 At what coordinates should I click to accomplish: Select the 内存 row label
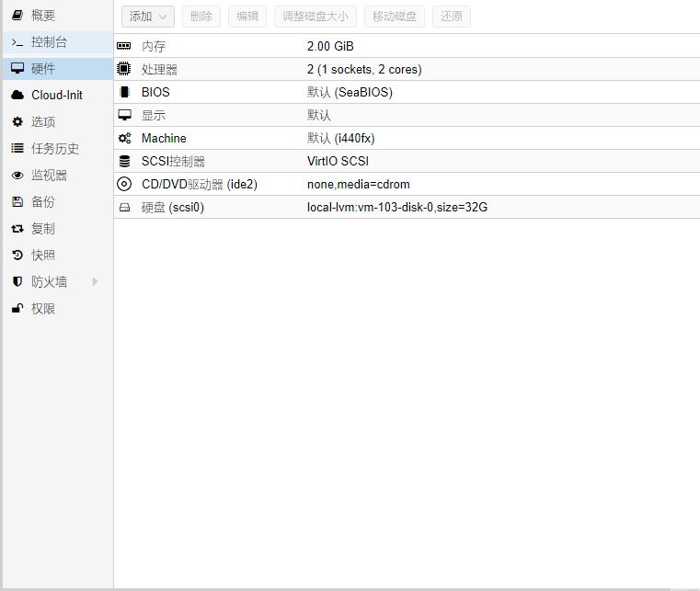tap(153, 46)
